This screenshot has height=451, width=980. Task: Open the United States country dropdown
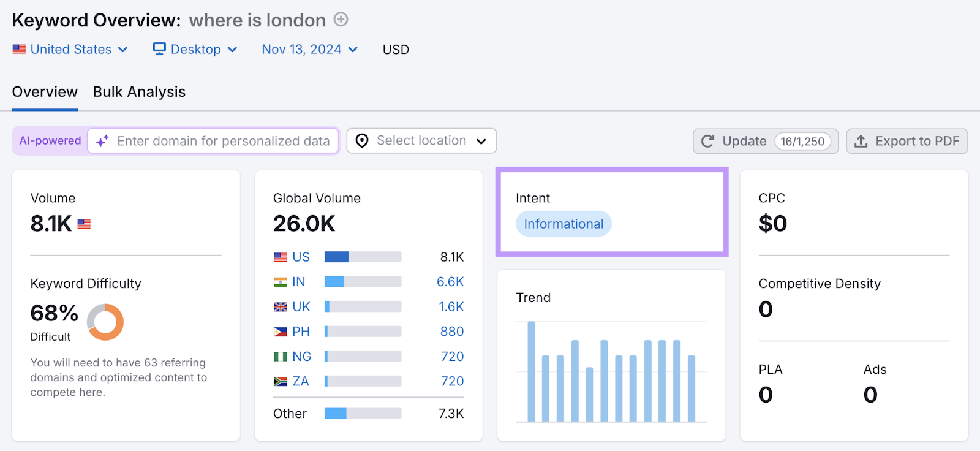[70, 49]
